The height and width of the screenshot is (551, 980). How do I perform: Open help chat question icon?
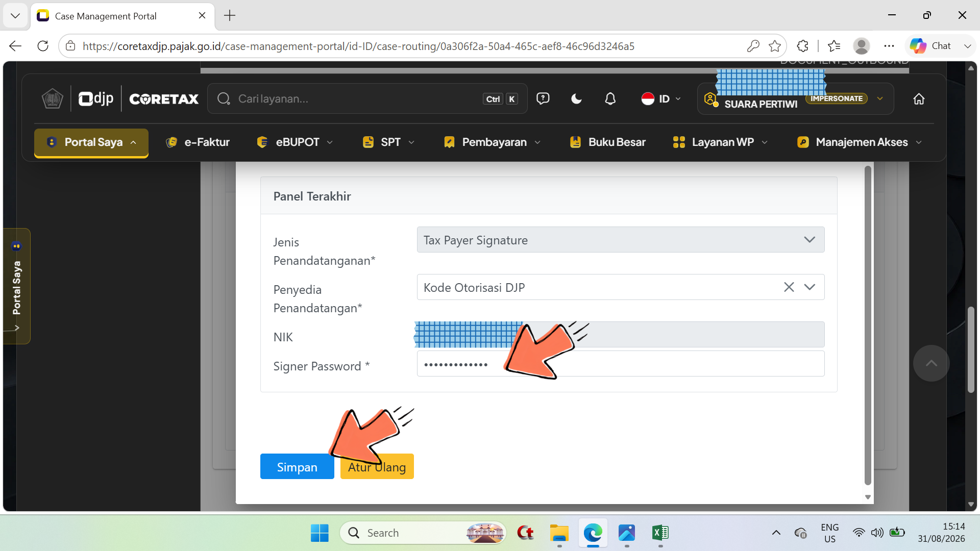pyautogui.click(x=543, y=98)
